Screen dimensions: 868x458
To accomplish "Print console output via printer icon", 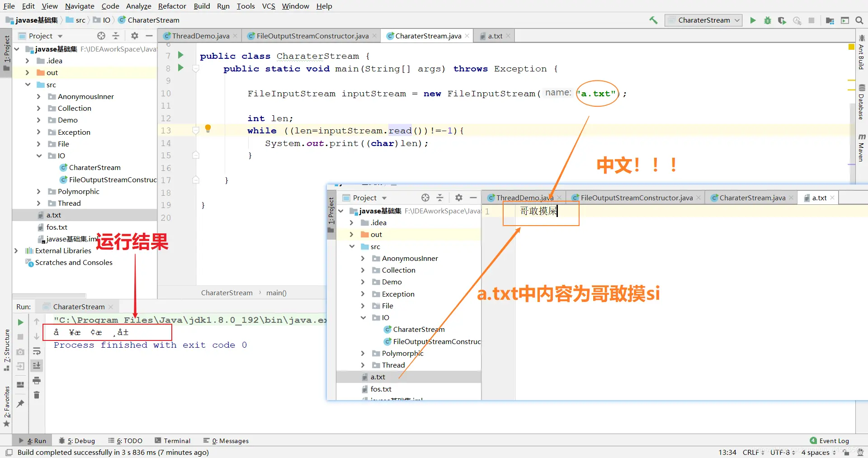I will point(37,380).
